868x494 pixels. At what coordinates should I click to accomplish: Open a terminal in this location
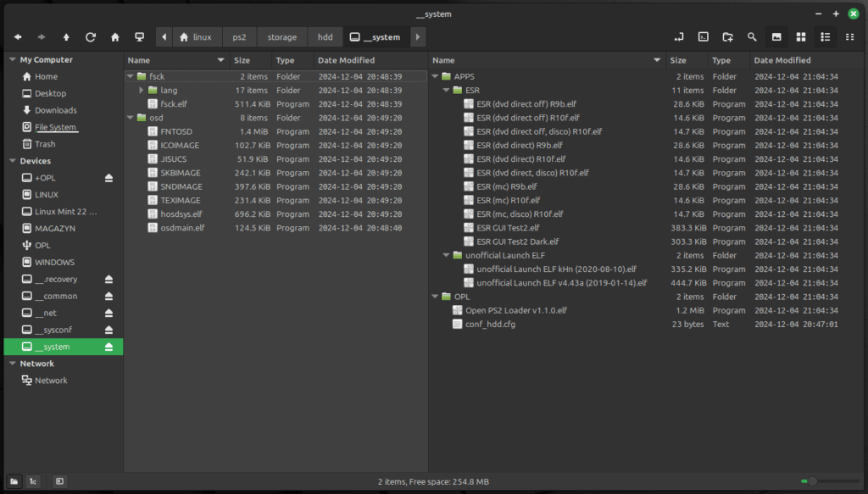703,37
